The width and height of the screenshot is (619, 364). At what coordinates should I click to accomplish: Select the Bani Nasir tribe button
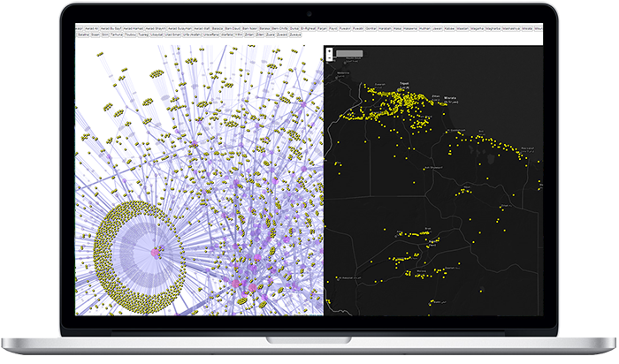(x=250, y=29)
